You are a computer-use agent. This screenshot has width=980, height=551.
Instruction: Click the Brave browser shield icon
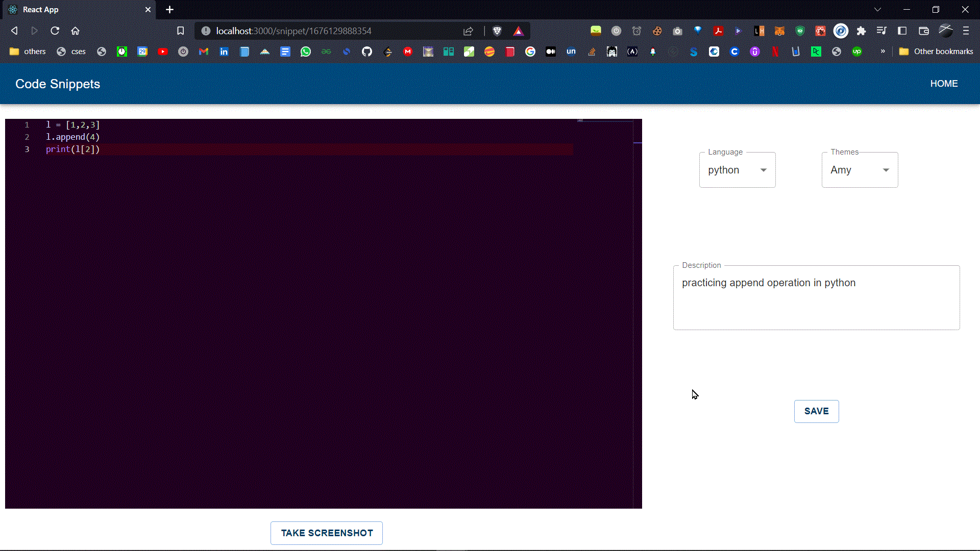(x=497, y=30)
